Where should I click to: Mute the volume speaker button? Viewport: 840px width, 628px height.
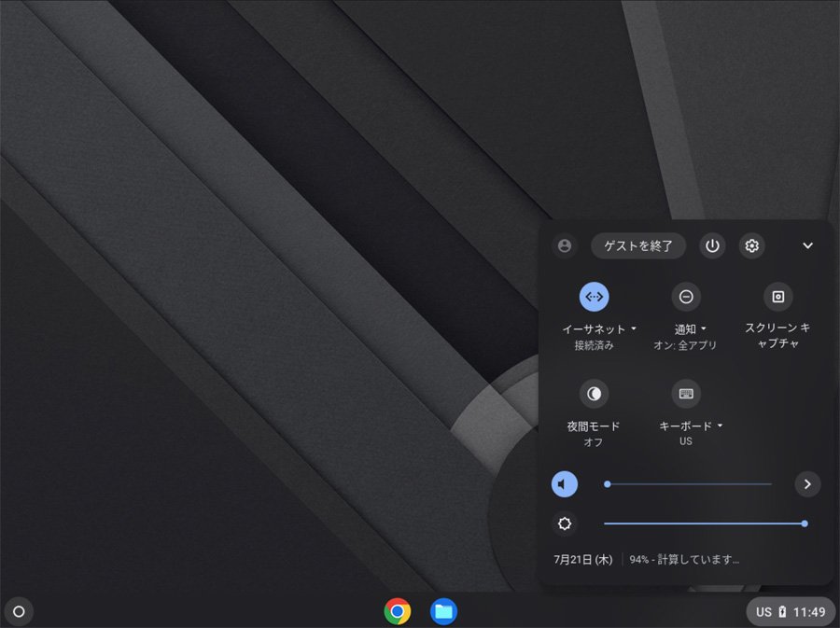pos(564,484)
